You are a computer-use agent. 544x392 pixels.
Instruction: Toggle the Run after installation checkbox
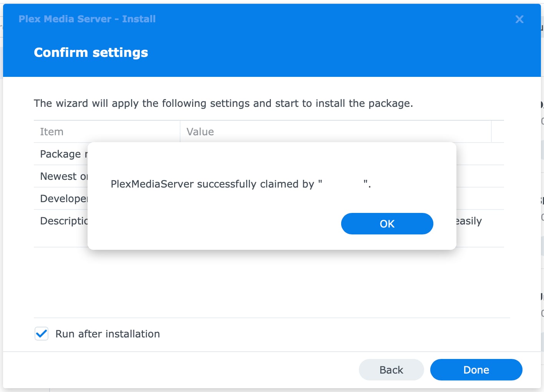pos(41,334)
